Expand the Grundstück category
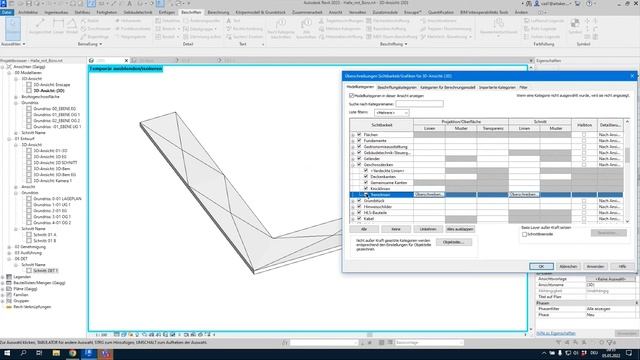Viewport: 640px width, 360px height. coord(353,201)
